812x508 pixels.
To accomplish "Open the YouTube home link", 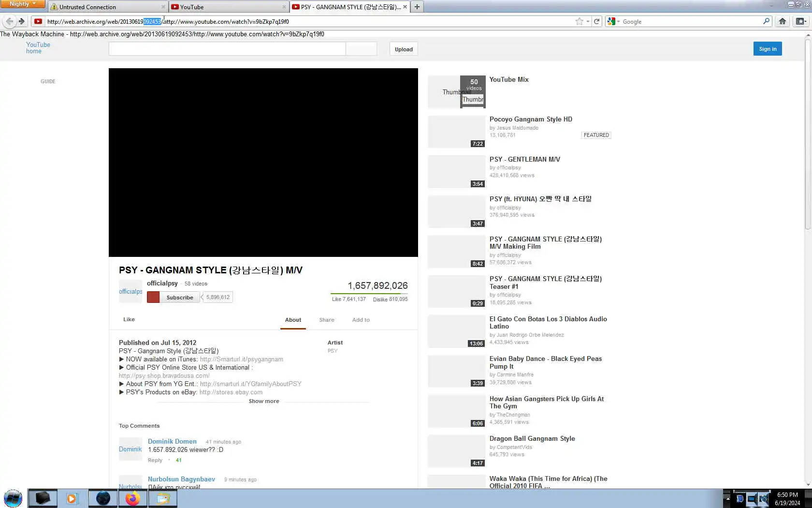I will point(38,48).
